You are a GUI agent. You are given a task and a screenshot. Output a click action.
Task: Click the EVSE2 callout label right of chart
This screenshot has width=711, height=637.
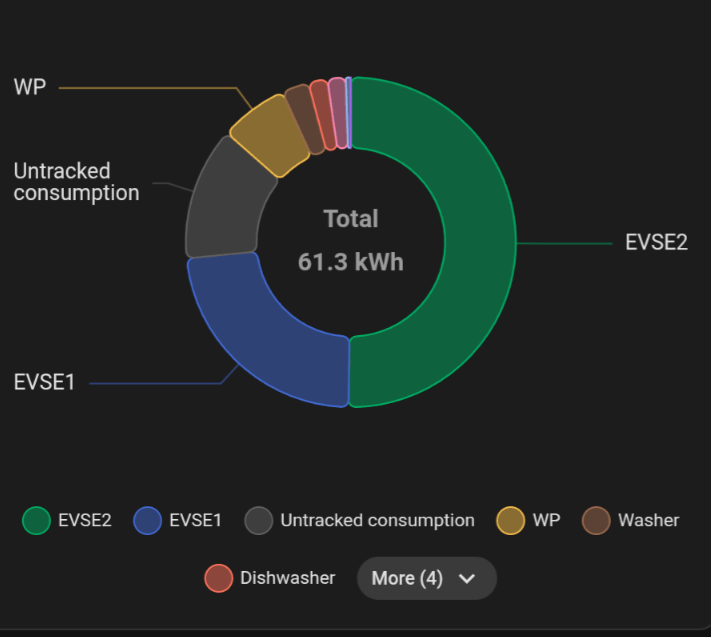[656, 242]
